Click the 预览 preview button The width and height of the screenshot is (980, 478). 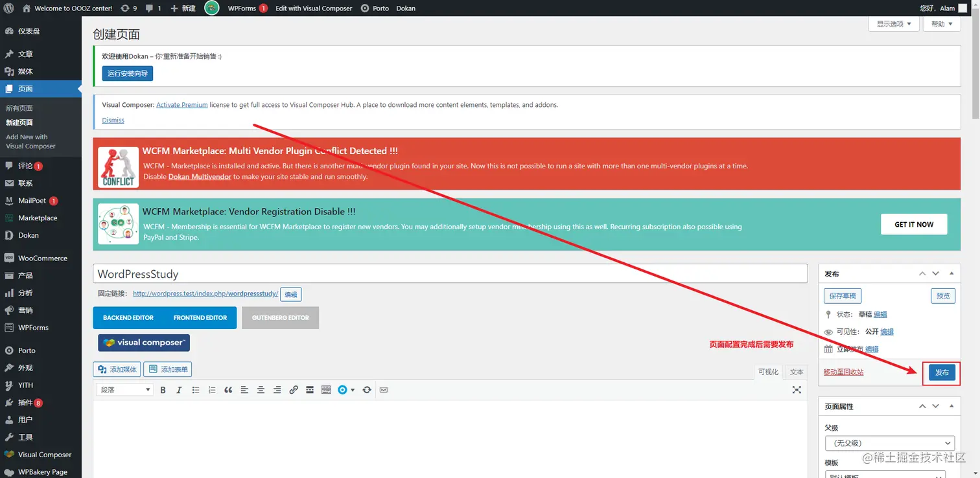click(943, 295)
